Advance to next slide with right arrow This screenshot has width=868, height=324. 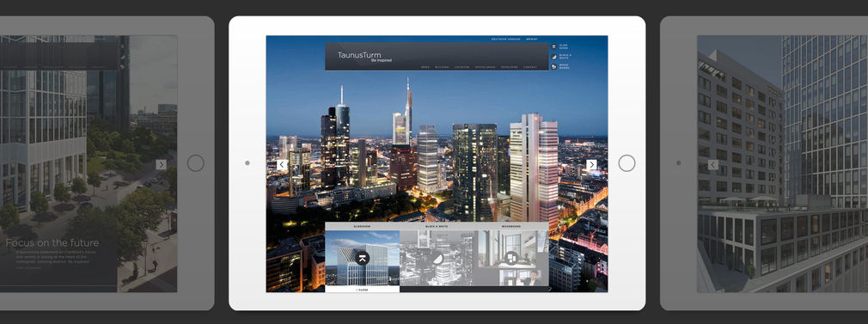591,164
